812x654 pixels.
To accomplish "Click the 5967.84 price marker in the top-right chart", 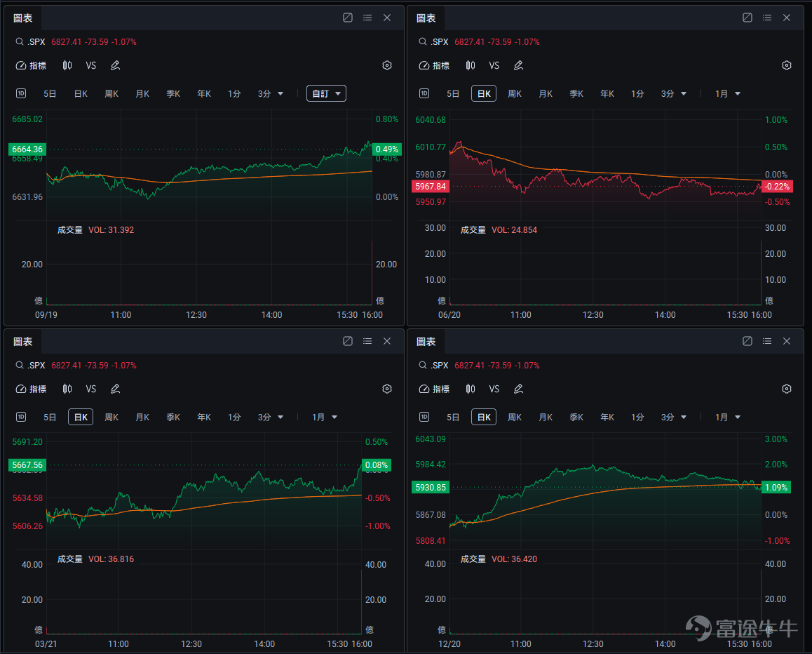I will tap(431, 186).
